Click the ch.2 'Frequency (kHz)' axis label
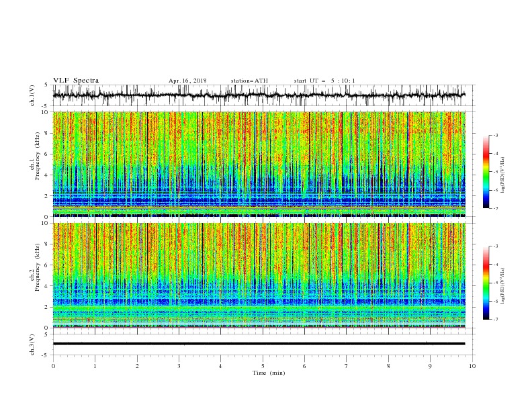 (38, 267)
